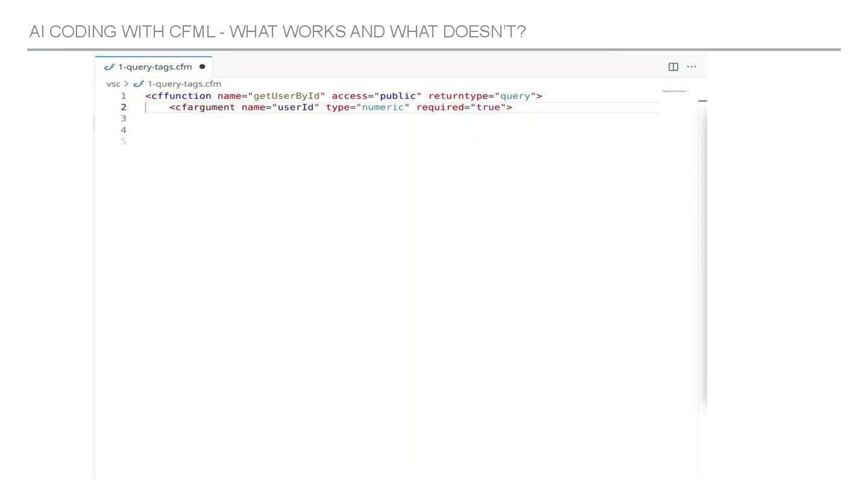Click the "public" access value
The image size is (868, 488).
tap(398, 96)
